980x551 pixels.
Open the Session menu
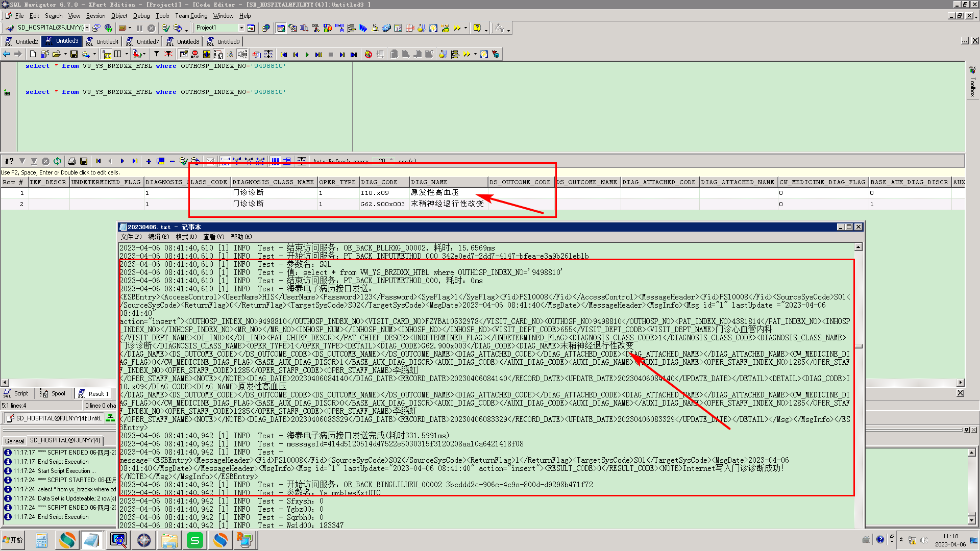(95, 16)
